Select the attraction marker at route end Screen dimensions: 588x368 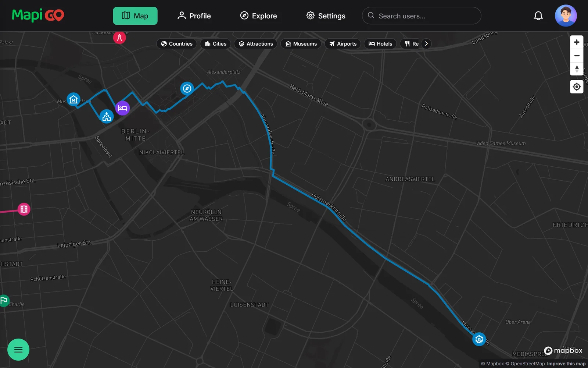pos(479,339)
